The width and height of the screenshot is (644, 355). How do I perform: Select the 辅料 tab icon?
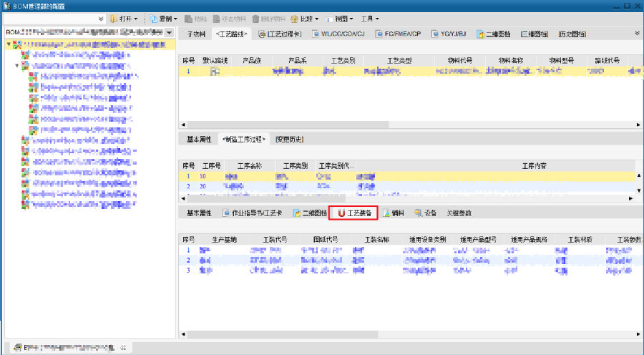(x=394, y=213)
